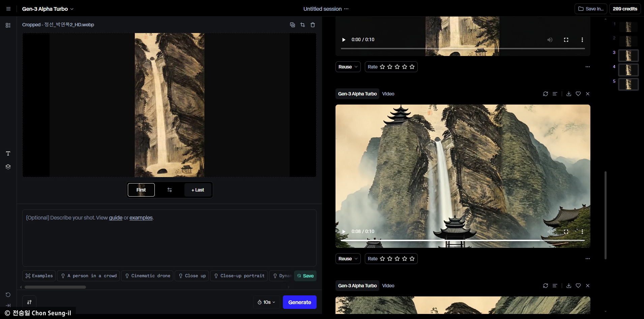Open more options for the top video

click(588, 67)
